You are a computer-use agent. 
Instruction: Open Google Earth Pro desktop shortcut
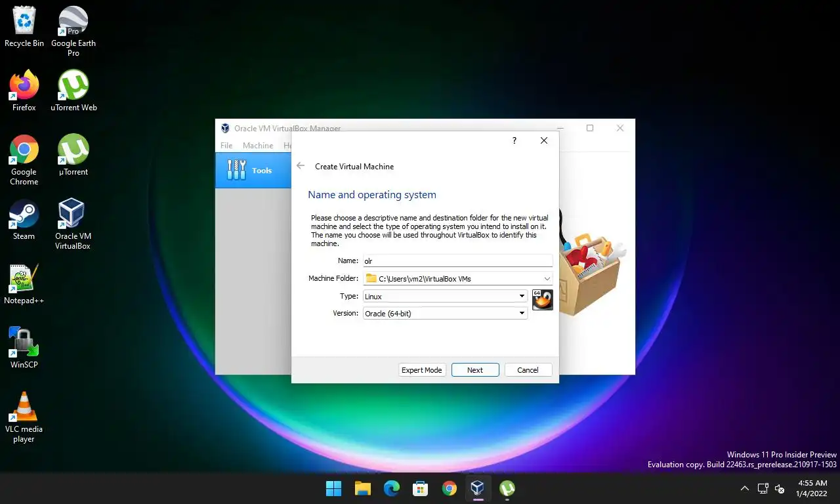(x=73, y=31)
